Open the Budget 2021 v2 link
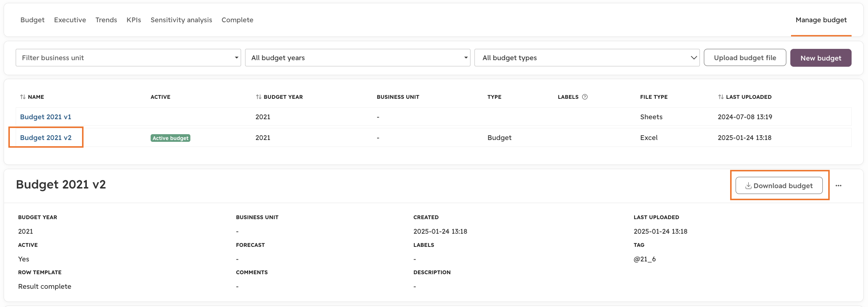 pos(46,137)
